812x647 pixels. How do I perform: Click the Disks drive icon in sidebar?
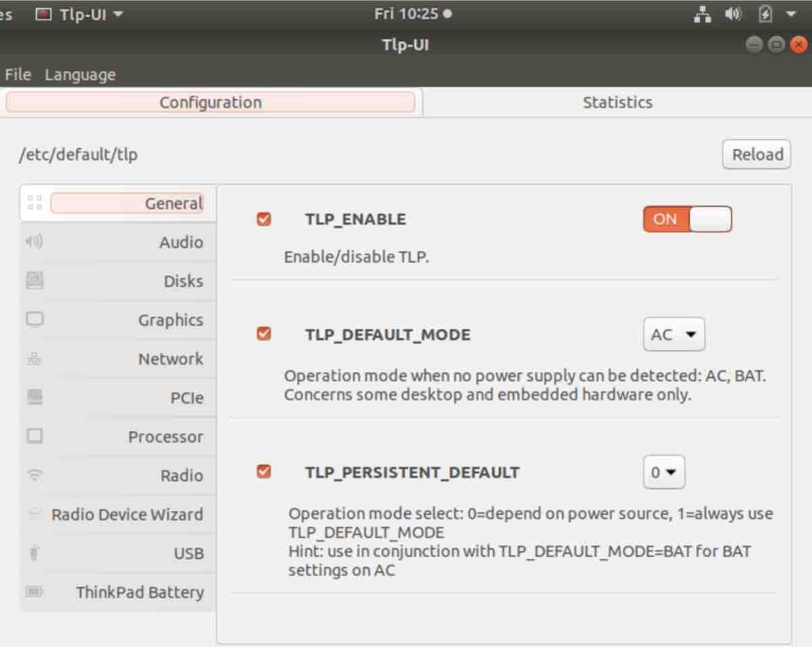pos(35,280)
